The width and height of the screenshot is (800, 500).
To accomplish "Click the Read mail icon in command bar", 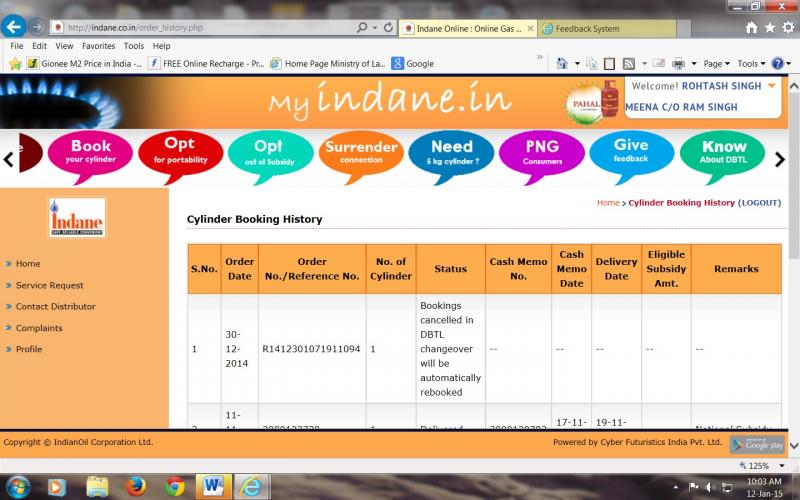I will tap(659, 63).
